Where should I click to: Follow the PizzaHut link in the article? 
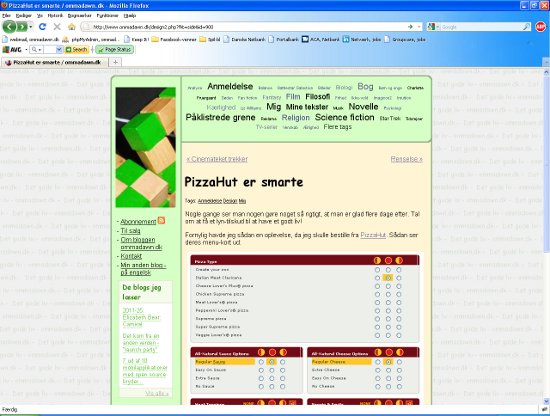coord(373,235)
